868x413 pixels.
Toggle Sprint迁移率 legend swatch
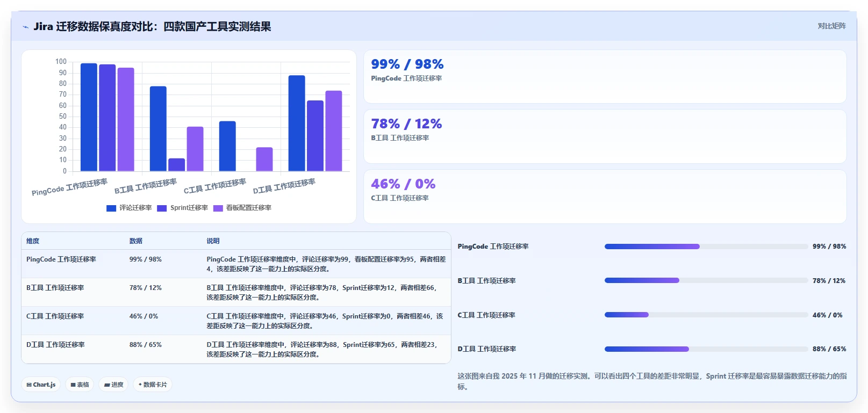[162, 208]
